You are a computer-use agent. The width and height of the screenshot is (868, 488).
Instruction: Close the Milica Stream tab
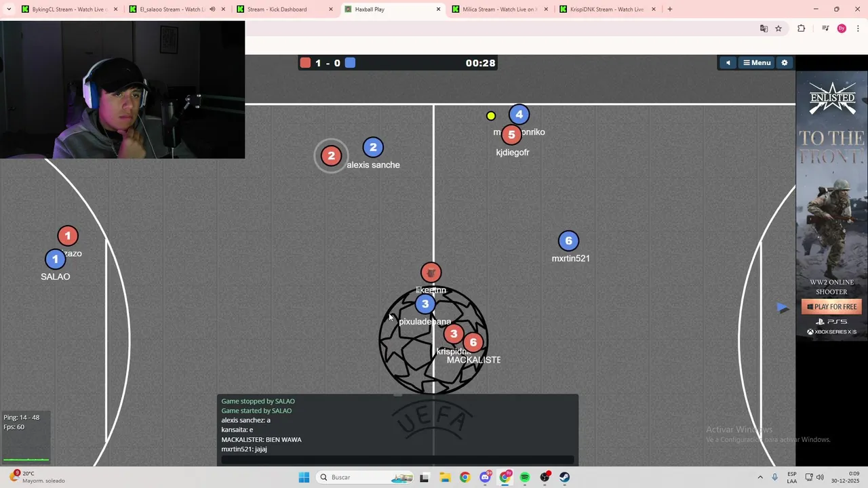[x=546, y=9]
